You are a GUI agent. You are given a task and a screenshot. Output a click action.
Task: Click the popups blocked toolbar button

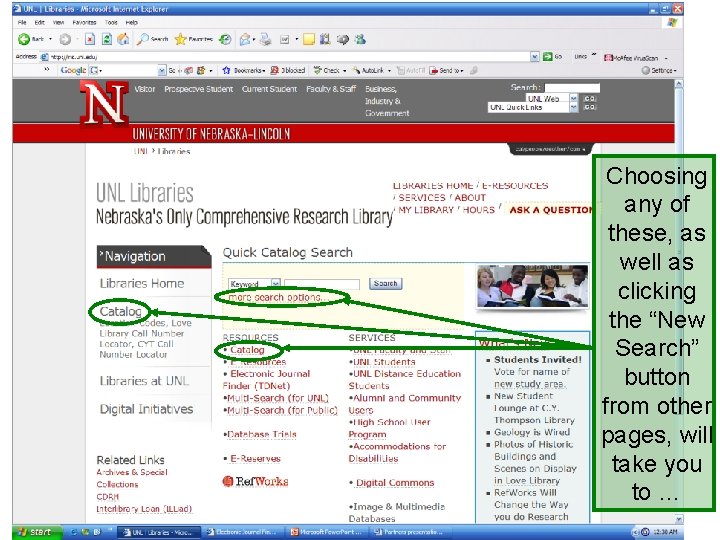click(288, 70)
